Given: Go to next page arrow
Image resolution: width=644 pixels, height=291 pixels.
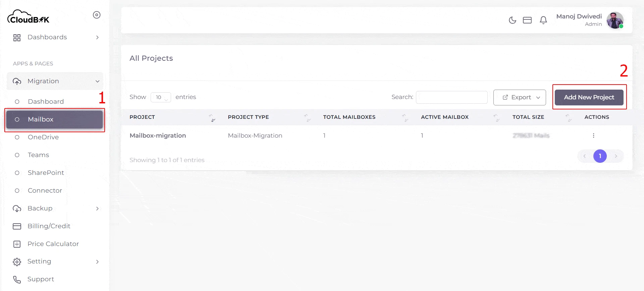Looking at the screenshot, I should click(x=616, y=156).
